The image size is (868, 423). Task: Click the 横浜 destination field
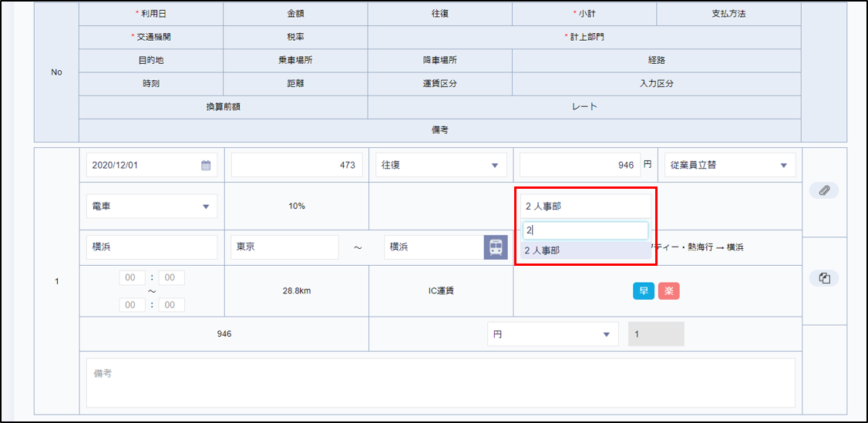point(152,247)
